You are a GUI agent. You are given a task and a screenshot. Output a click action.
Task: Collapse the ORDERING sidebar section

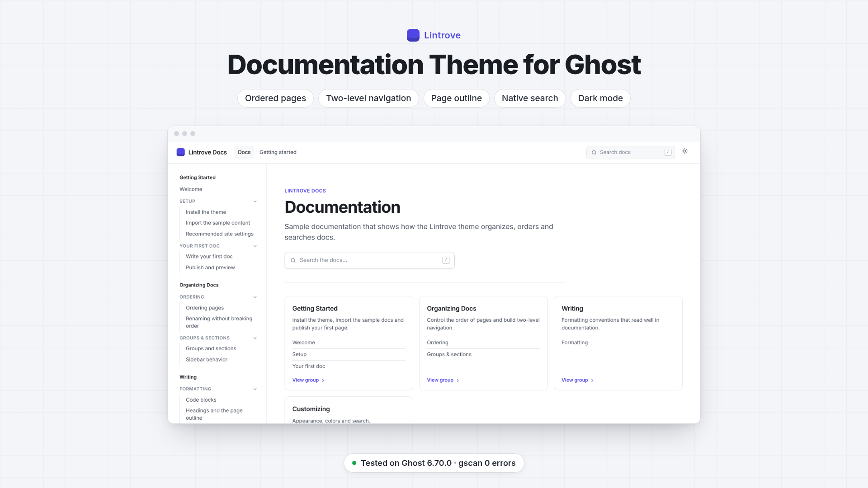coord(255,297)
